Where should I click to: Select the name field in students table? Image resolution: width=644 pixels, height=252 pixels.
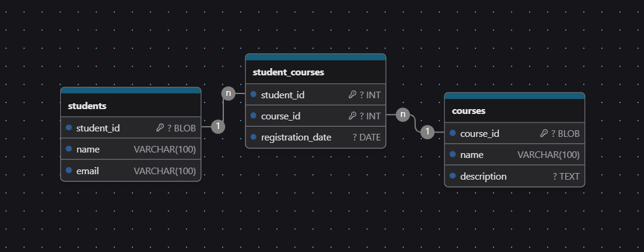click(131, 149)
